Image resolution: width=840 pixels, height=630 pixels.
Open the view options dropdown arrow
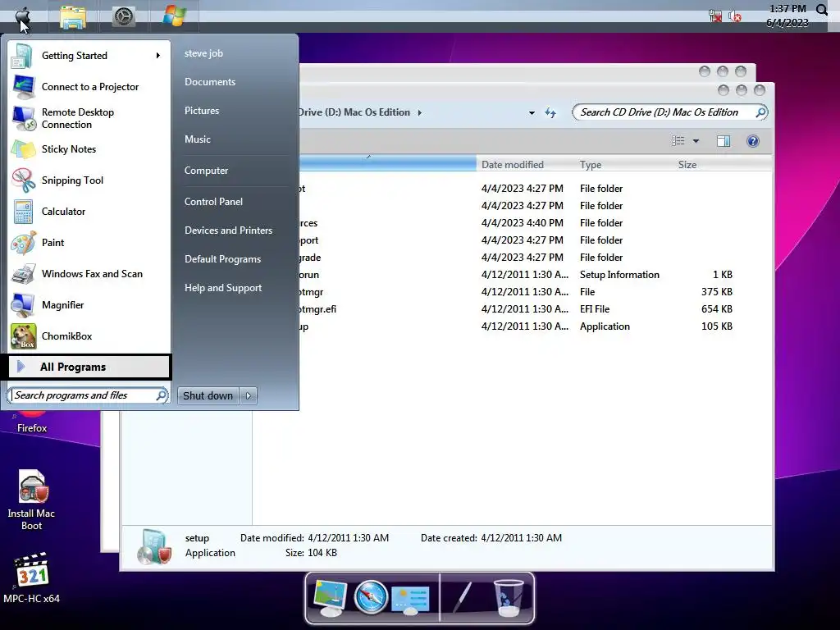point(696,141)
